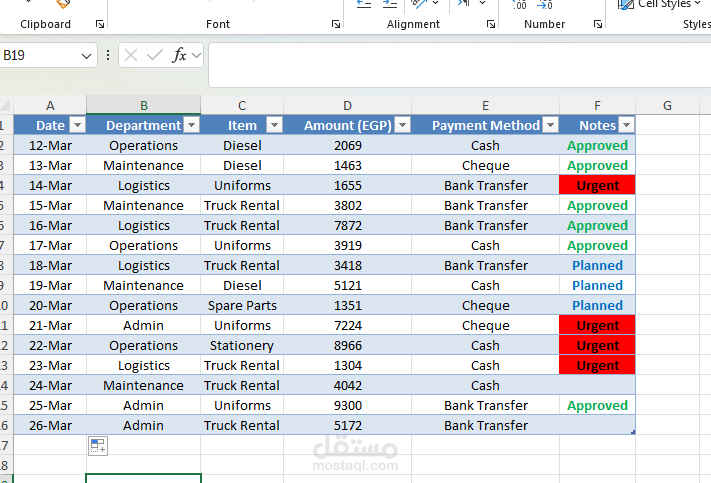Open the Department column filter dropdown
711x483 pixels.
192,125
